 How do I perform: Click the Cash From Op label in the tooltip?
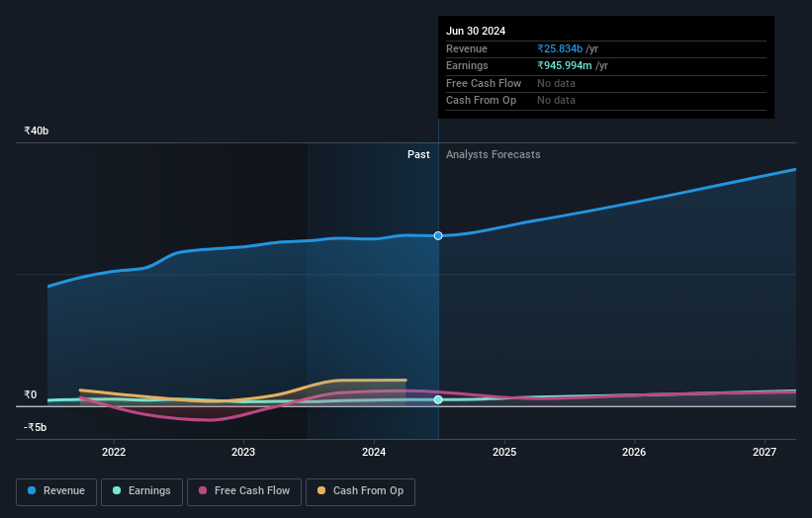pyautogui.click(x=481, y=101)
